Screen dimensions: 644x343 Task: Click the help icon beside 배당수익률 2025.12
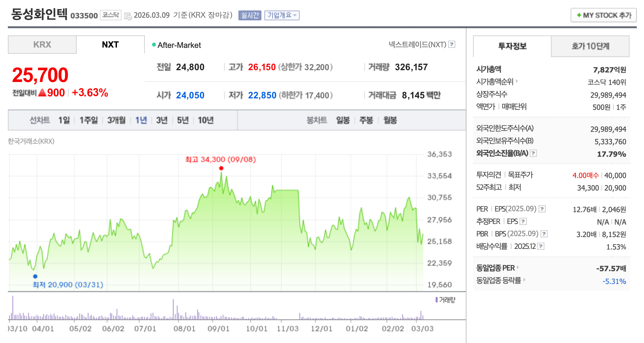click(x=541, y=246)
